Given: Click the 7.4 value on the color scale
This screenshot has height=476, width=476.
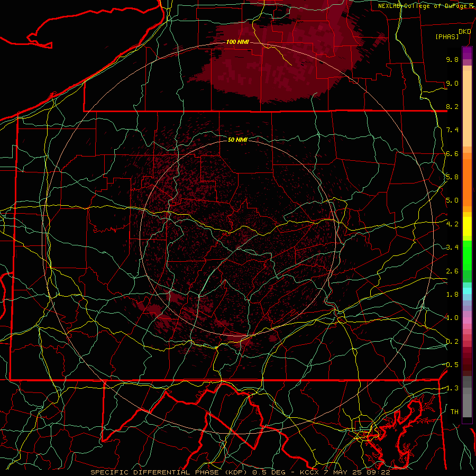Looking at the screenshot, I should pos(452,130).
